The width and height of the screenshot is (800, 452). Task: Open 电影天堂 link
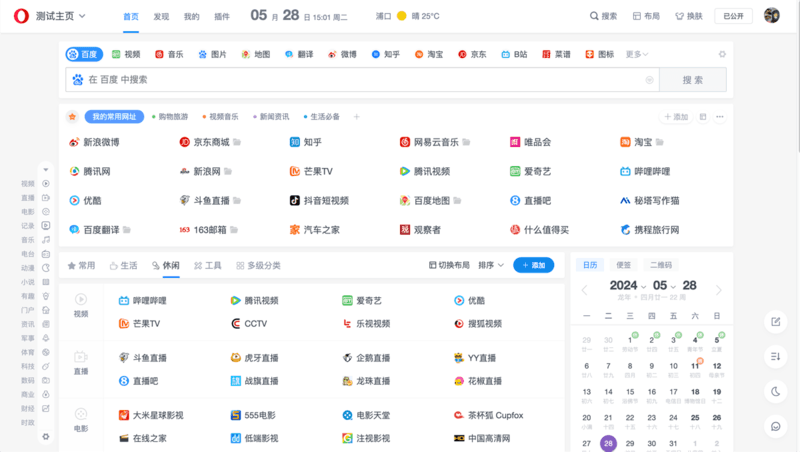[366, 415]
